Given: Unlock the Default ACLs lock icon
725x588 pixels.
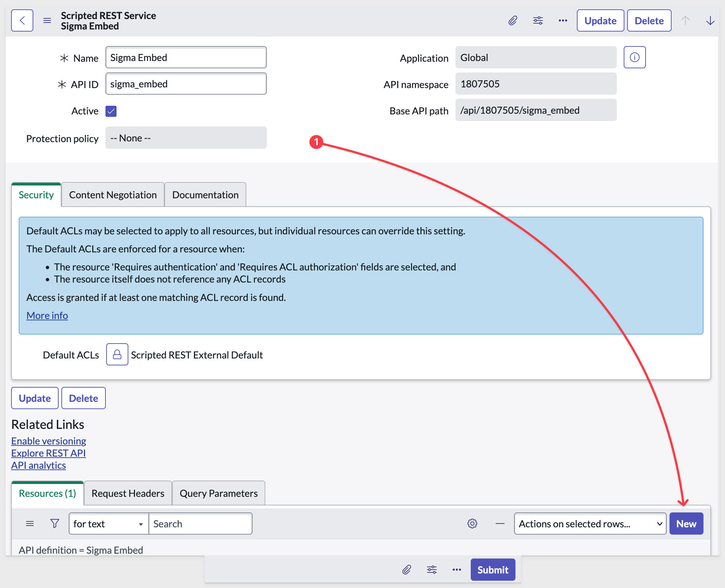Looking at the screenshot, I should tap(117, 354).
